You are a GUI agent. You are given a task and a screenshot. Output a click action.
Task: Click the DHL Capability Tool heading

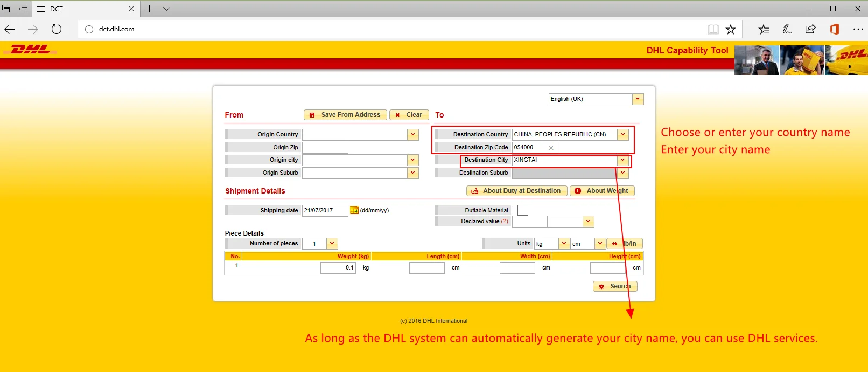click(687, 50)
